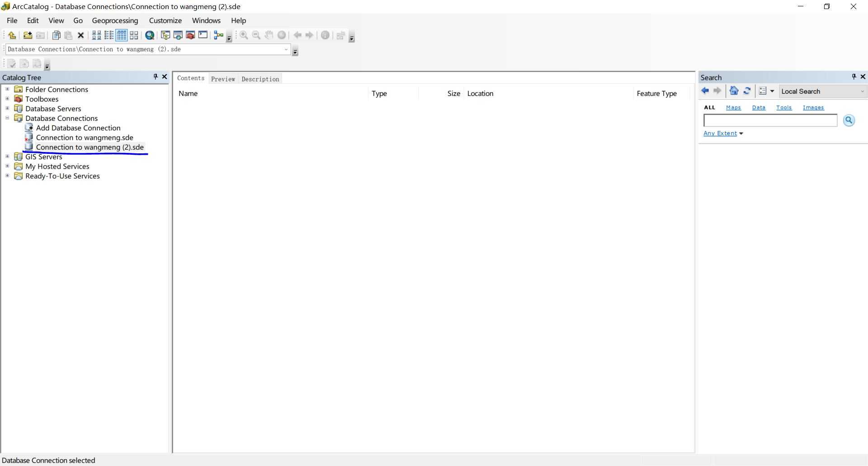868x466 pixels.
Task: Collapse the Database Connections node
Action: tap(7, 118)
